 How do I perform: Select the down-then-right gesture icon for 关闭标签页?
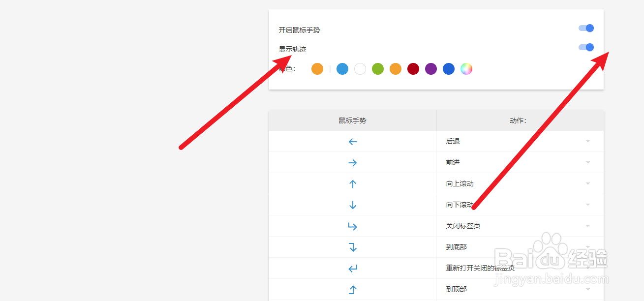[x=352, y=226]
